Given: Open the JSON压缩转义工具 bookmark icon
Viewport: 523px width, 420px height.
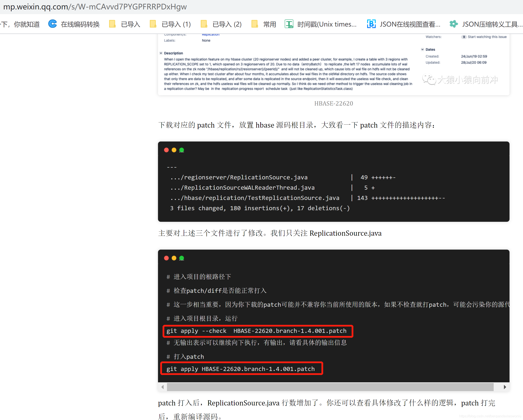Looking at the screenshot, I should coord(453,24).
